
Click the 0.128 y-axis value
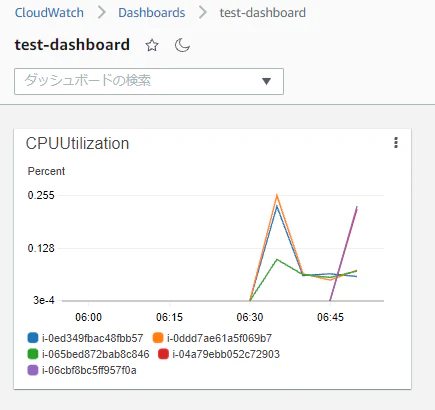coord(41,248)
